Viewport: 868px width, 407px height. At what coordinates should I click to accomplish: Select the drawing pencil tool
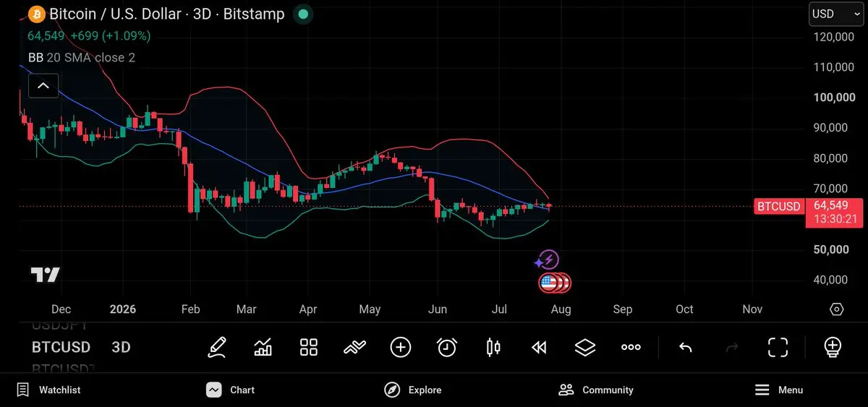tap(217, 347)
